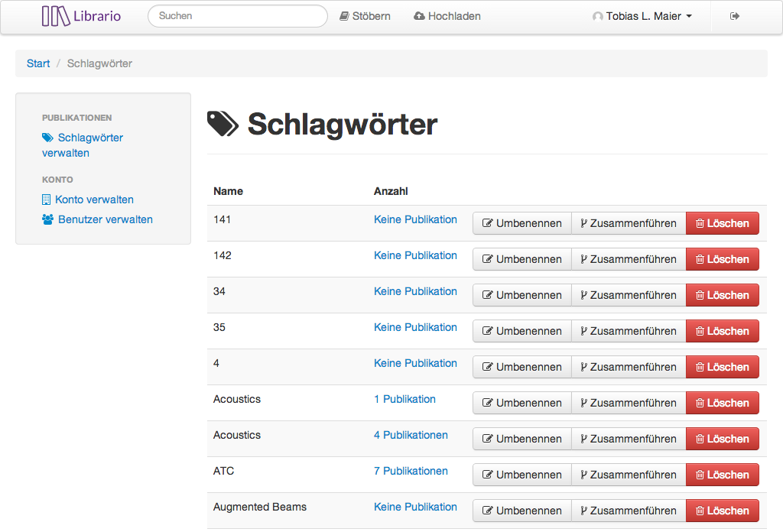
Task: Click the building icon next to Konto verwalten
Action: [47, 199]
